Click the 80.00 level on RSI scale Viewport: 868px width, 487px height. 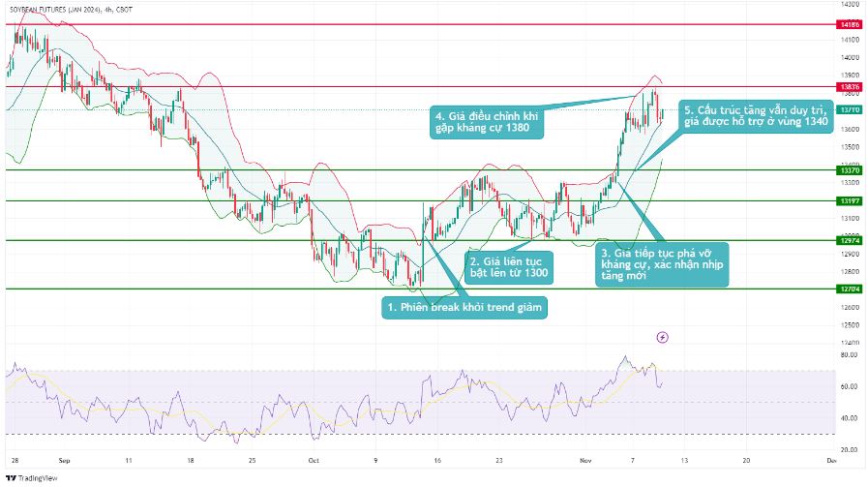[x=850, y=355]
